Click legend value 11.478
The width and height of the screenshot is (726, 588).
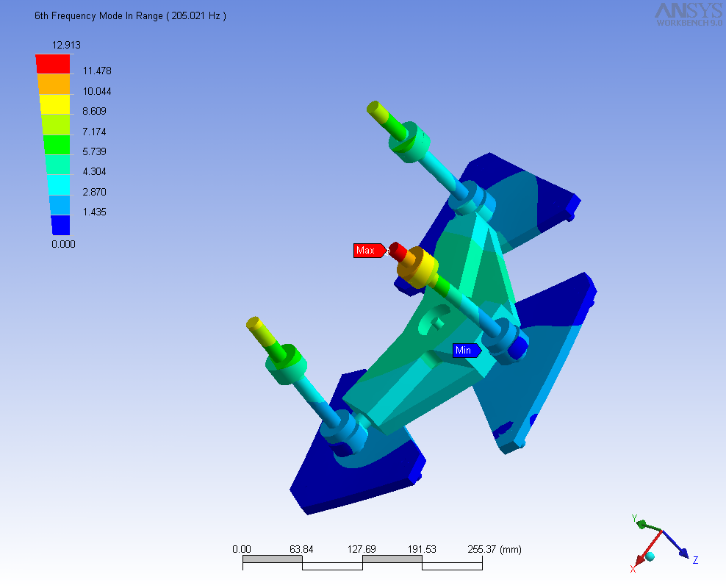point(97,71)
